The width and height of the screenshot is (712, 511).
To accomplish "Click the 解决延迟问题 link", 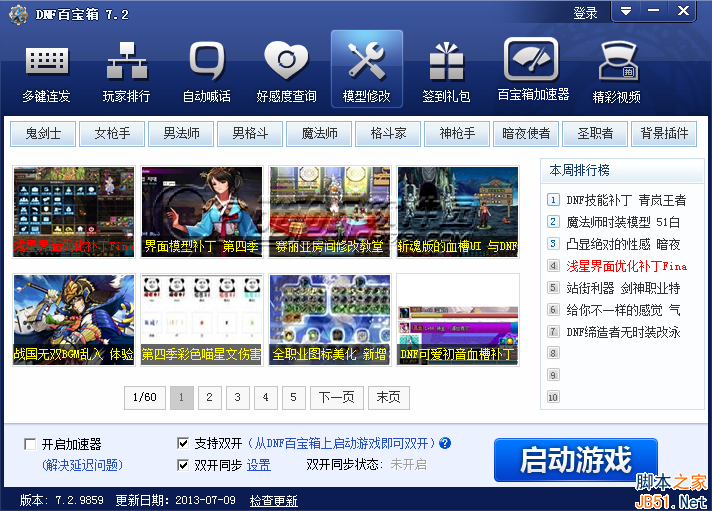I will (x=82, y=465).
